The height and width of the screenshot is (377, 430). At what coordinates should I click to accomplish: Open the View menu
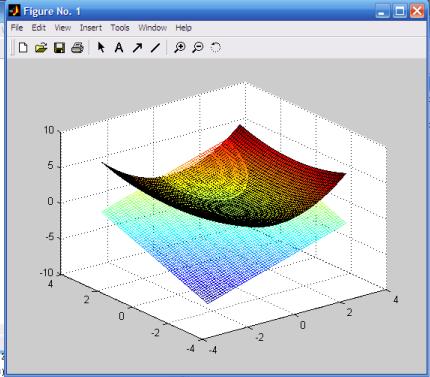pyautogui.click(x=63, y=28)
